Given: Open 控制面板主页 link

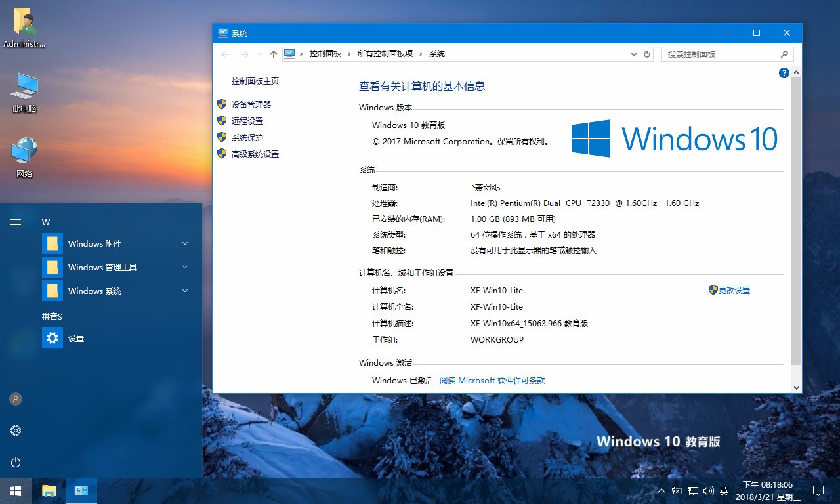Looking at the screenshot, I should pos(255,81).
